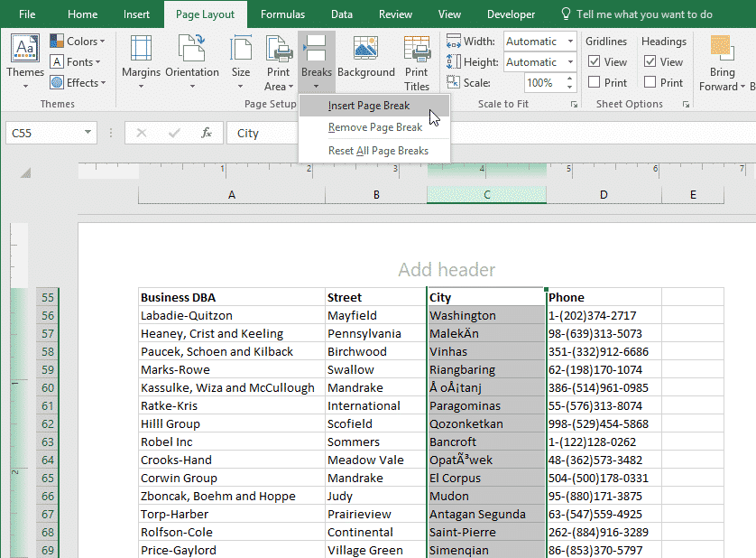Click the Select All corner triangle
The image size is (756, 558).
point(25,172)
